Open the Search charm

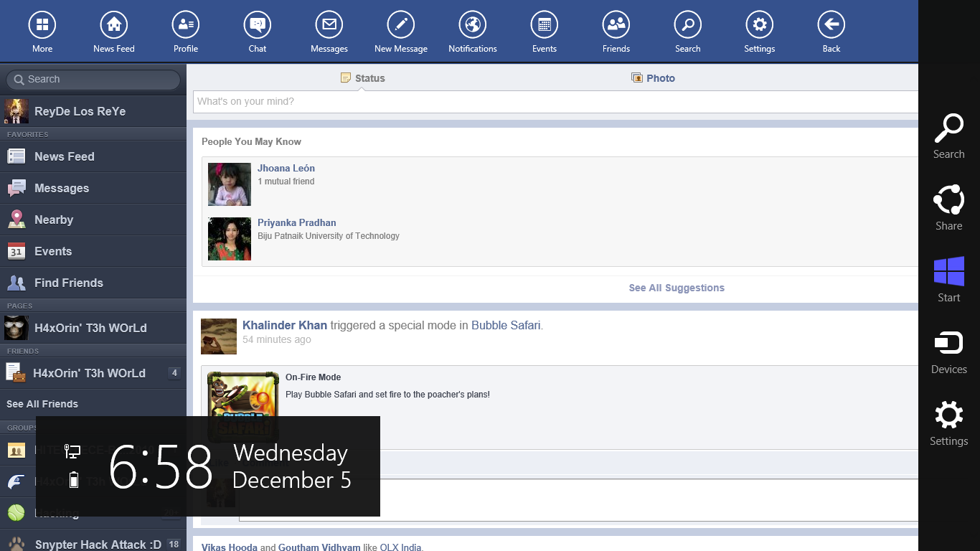tap(948, 136)
